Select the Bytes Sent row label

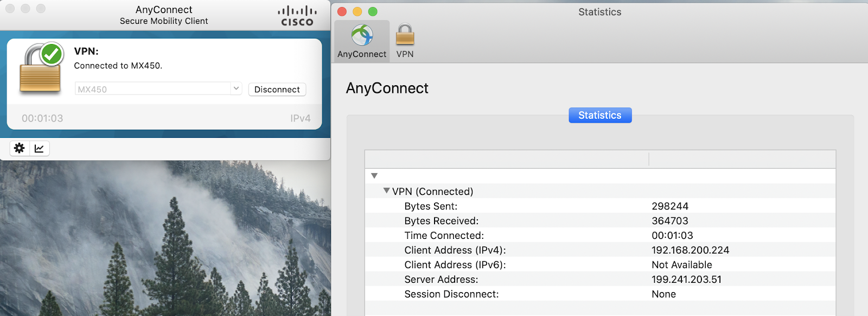tap(431, 206)
